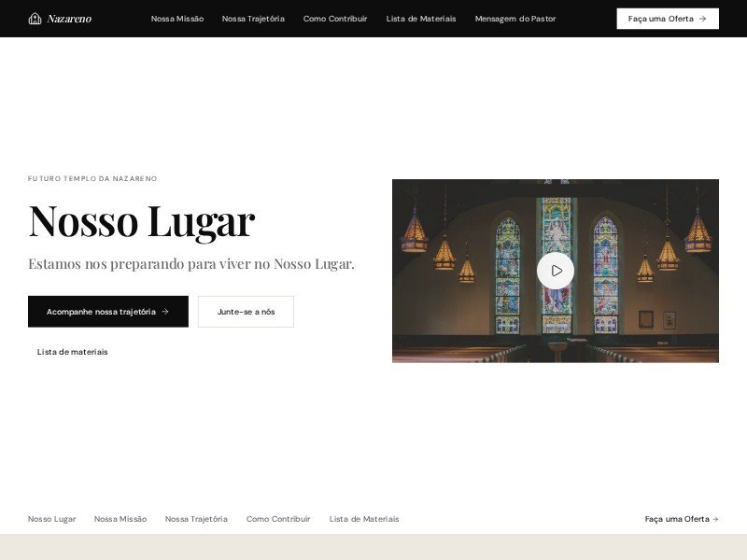Viewport: 747px width, 560px height.
Task: Click the church logo icon in header
Action: point(35,19)
